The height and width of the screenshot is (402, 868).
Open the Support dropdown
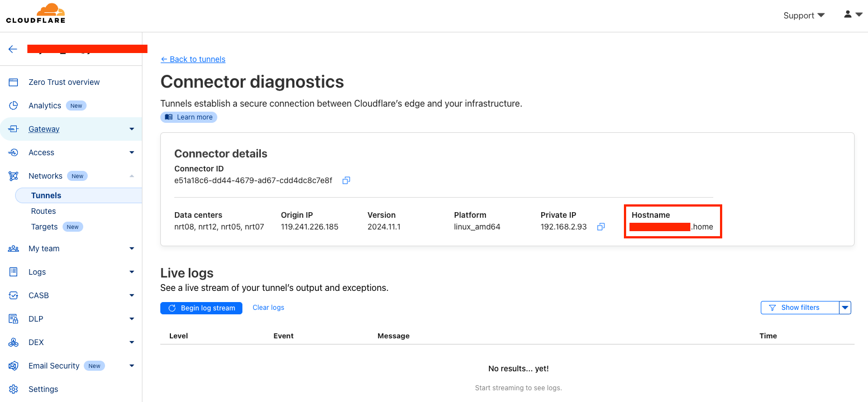(x=803, y=16)
